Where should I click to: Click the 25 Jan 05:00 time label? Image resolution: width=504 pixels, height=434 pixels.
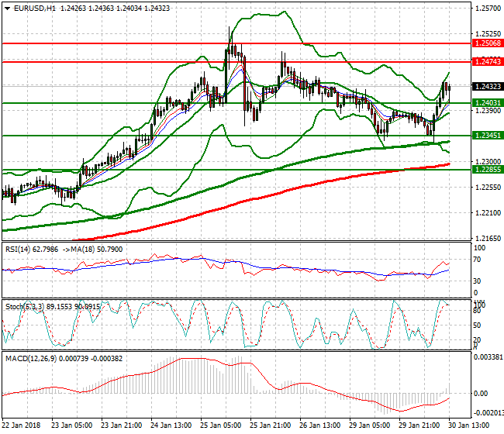[x=219, y=425]
